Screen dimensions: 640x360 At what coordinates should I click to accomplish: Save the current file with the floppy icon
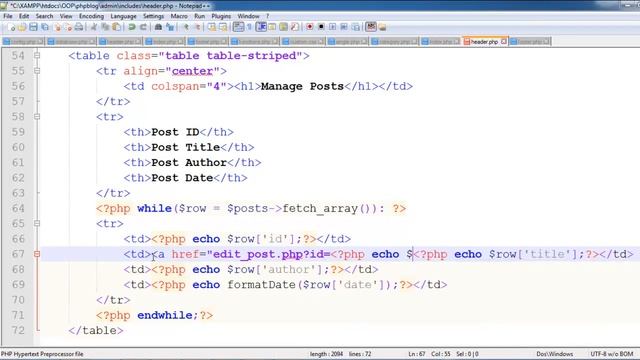point(33,27)
